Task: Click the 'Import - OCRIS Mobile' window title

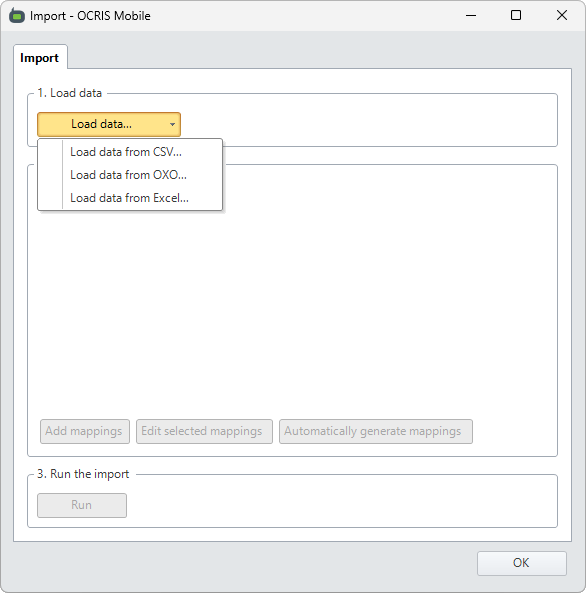Action: [90, 16]
